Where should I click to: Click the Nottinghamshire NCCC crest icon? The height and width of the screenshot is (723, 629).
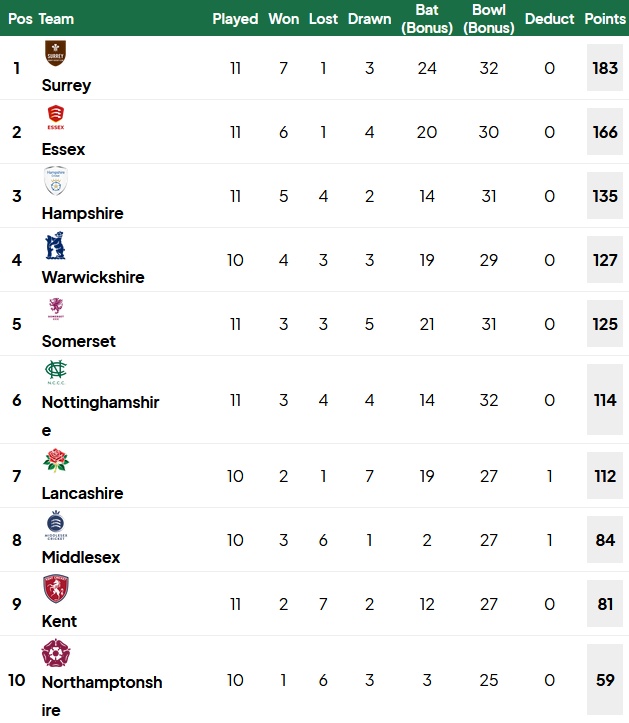[x=56, y=373]
